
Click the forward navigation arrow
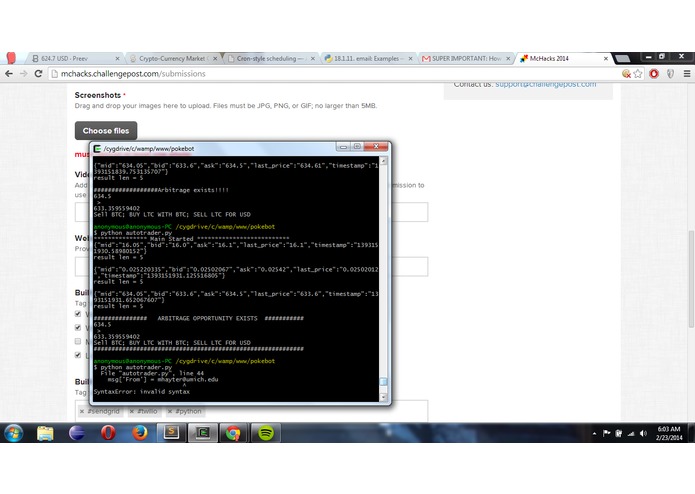[x=23, y=74]
